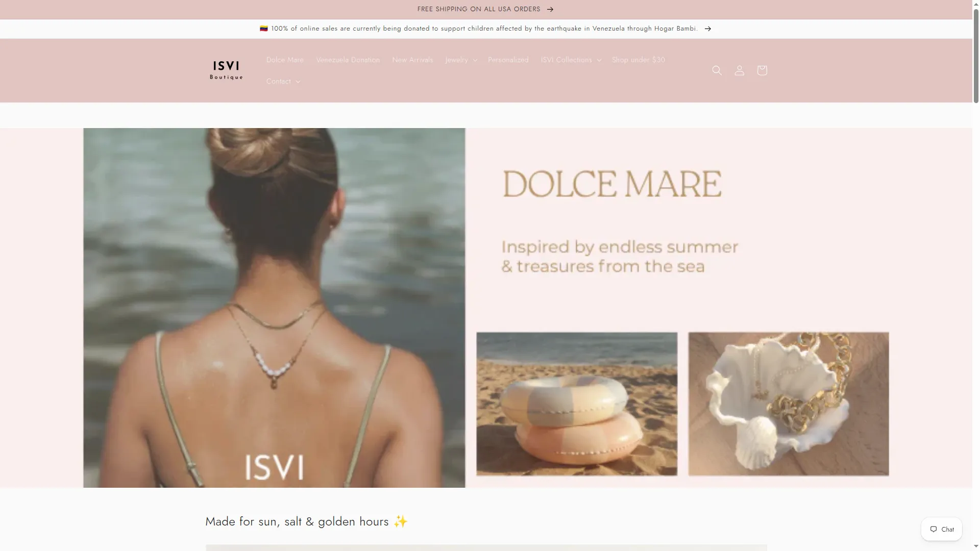Click the seashell with gold chain photo
This screenshot has height=551, width=980.
coord(789,404)
